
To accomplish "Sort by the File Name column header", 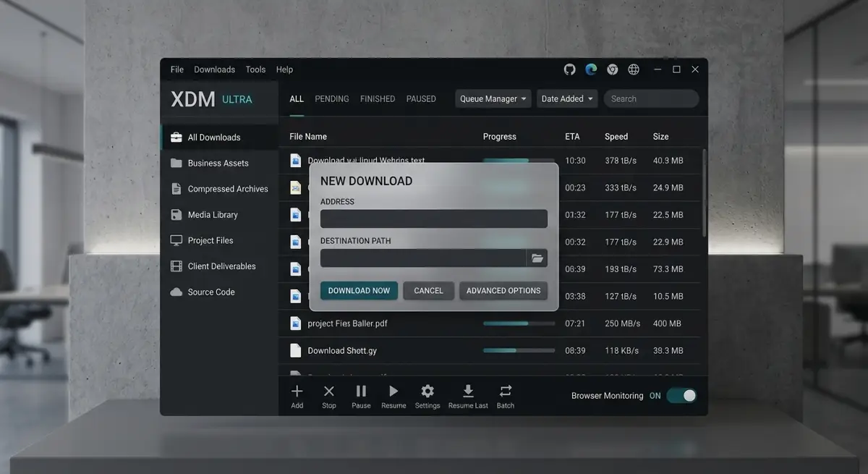I will pos(308,137).
